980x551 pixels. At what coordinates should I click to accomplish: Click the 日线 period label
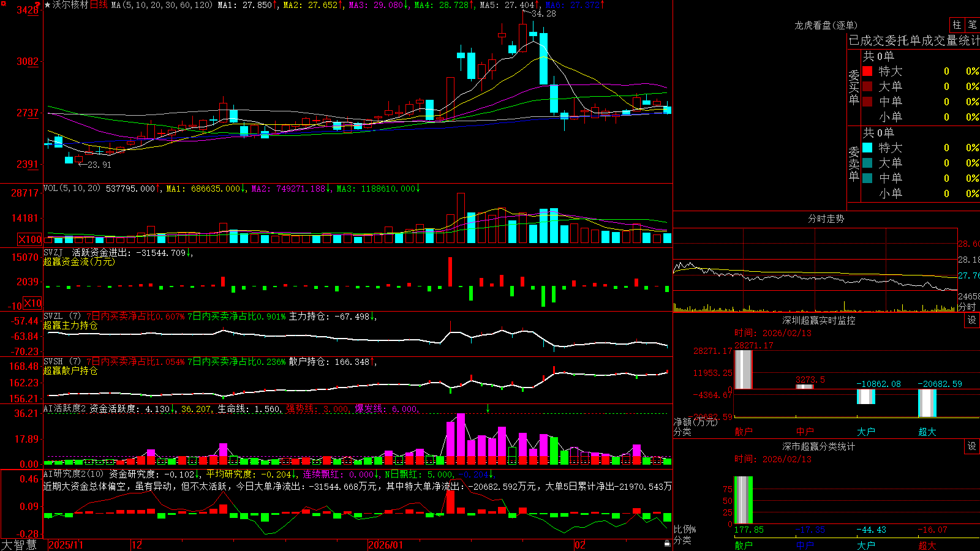click(99, 5)
